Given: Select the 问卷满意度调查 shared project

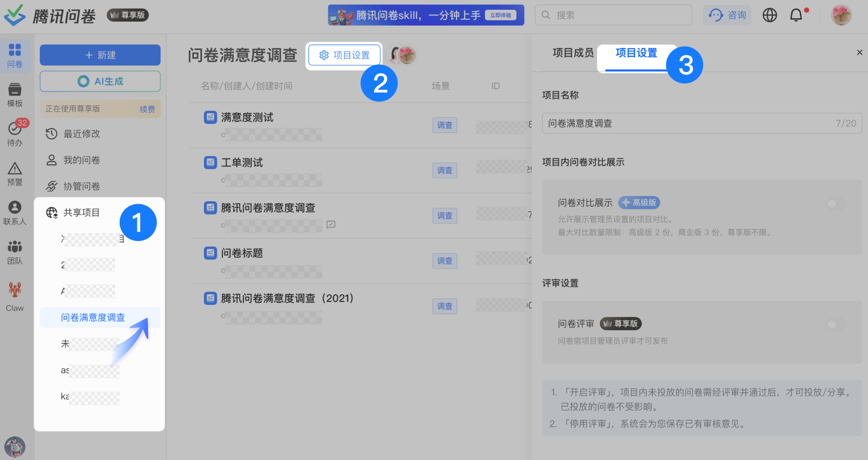Looking at the screenshot, I should [100, 317].
